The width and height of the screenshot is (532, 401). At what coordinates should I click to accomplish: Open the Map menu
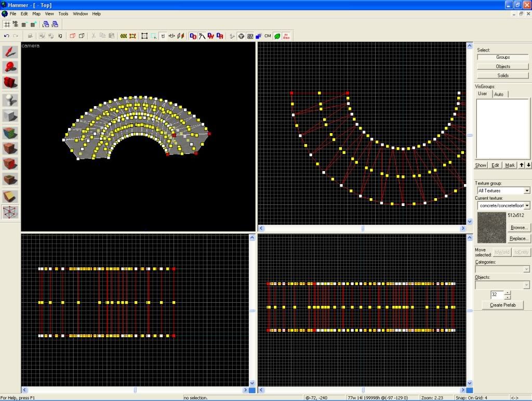pos(36,14)
